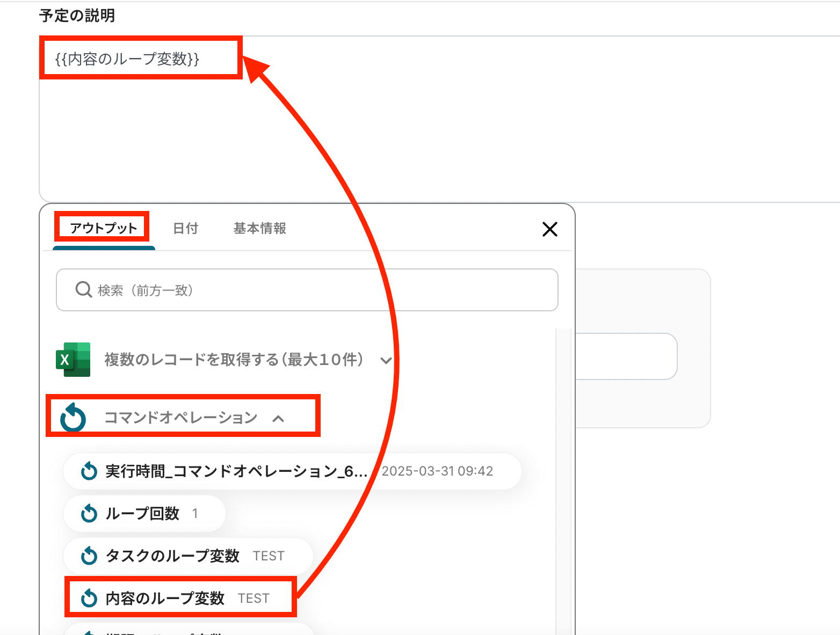Expand 複数のレコードを取得する chevron
Screen dimensions: 840x635
[x=386, y=360]
